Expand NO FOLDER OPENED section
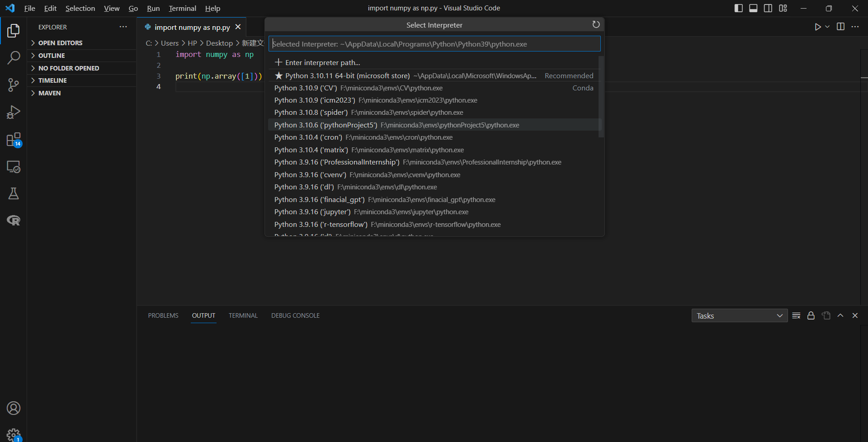 [81, 68]
